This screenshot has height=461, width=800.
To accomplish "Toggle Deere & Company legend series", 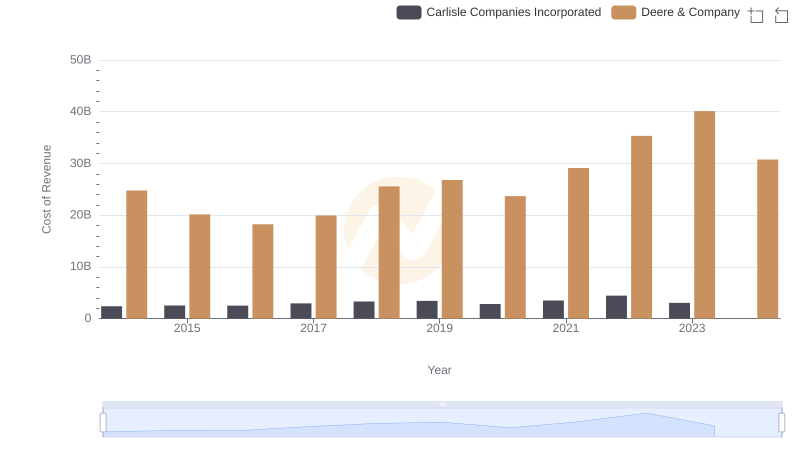I will point(676,12).
